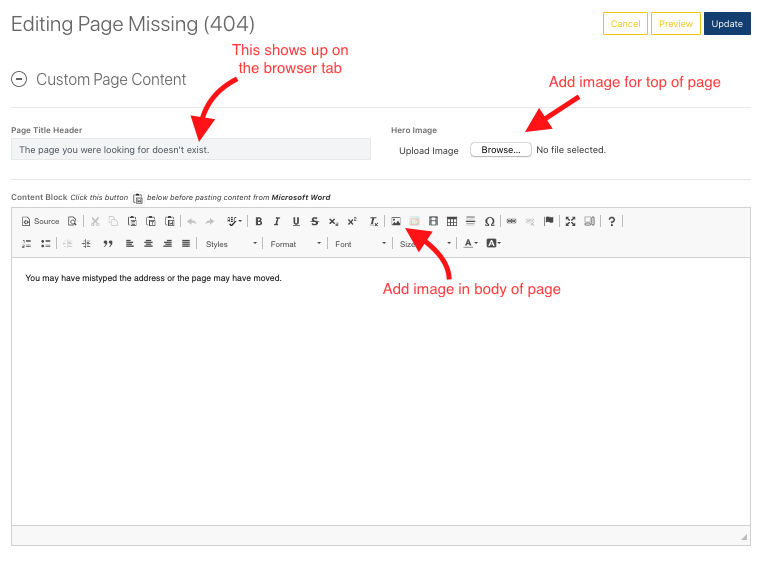Open the Size dropdown arrow
Image resolution: width=759 pixels, height=562 pixels.
point(449,243)
